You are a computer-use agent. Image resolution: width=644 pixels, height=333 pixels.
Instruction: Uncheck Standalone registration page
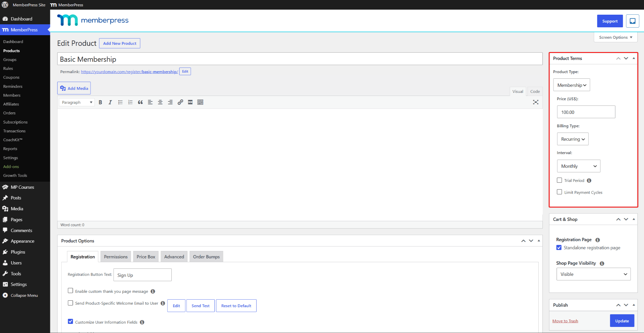[559, 247]
